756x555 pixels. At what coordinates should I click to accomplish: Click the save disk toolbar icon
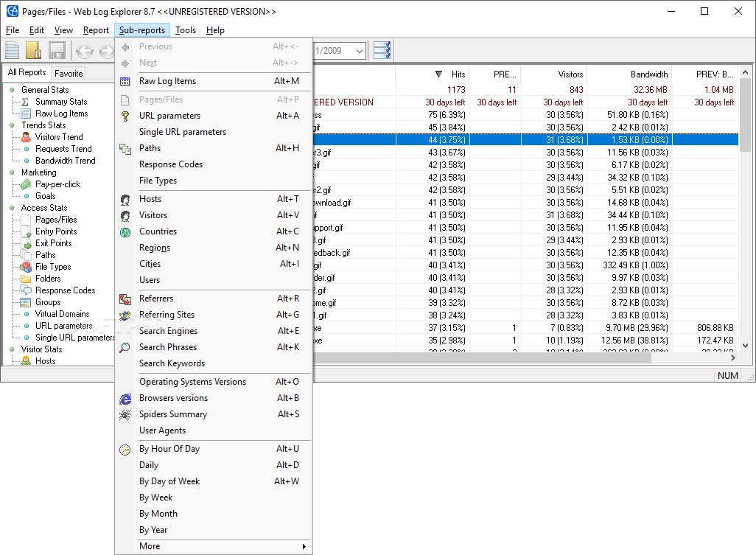[x=57, y=50]
